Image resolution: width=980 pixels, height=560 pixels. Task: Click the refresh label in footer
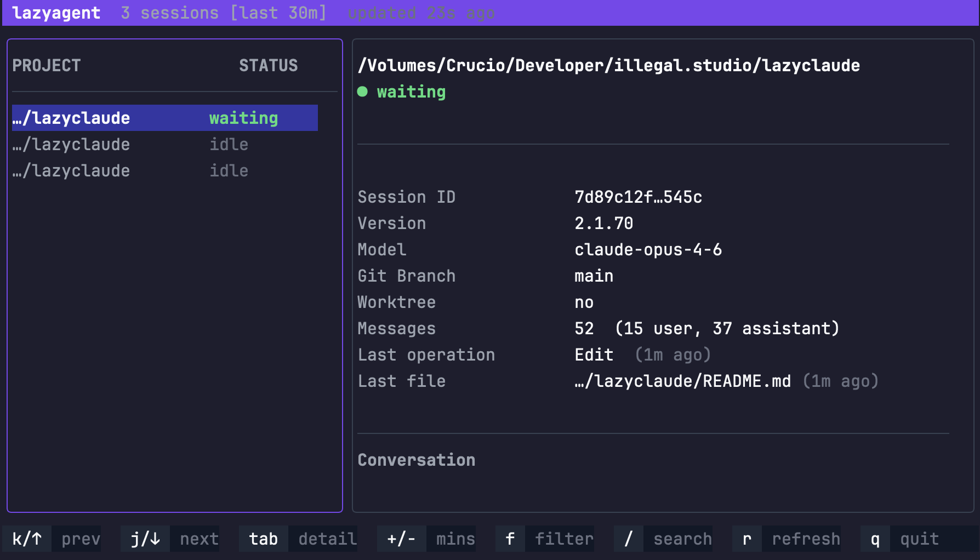pos(806,539)
